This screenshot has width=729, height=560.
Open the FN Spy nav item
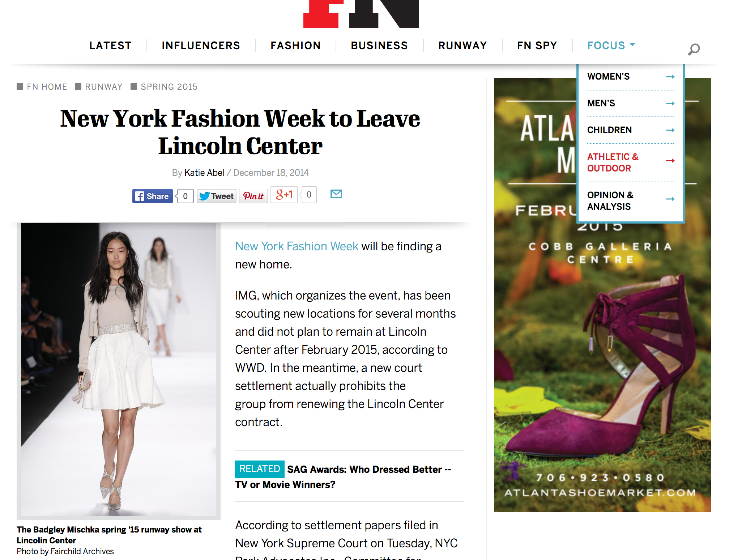tap(537, 45)
